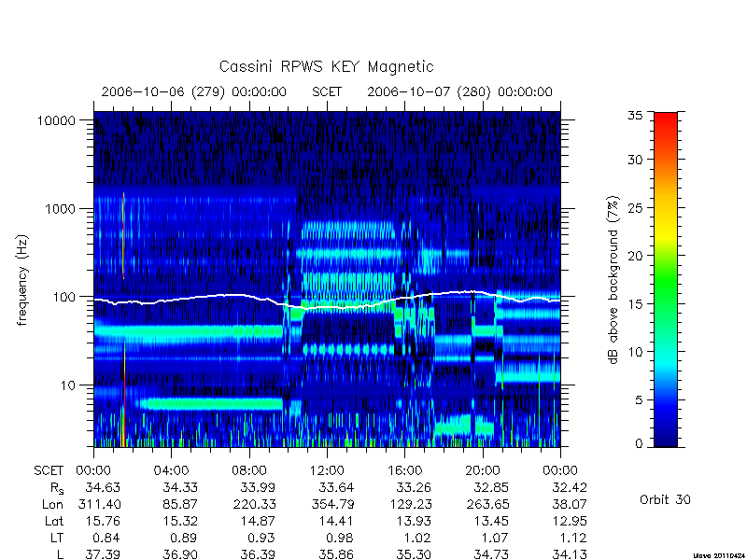
Task: Click the LT value 1.12
Action: pyautogui.click(x=573, y=538)
